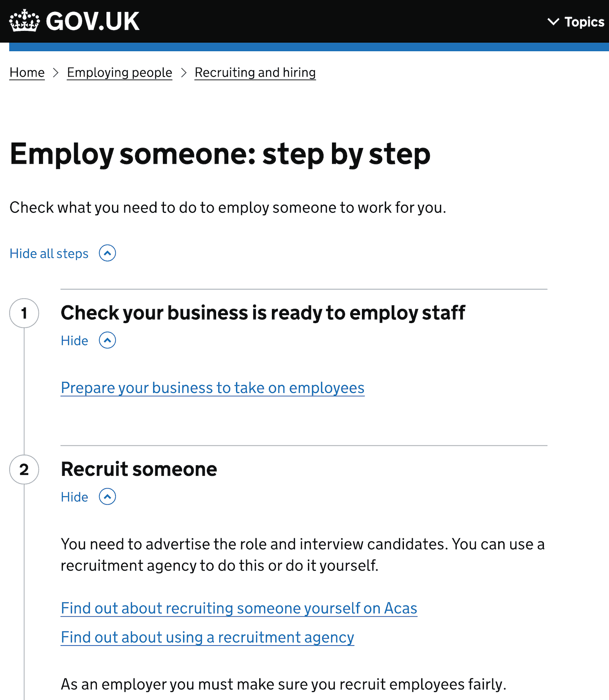Navigate to Recruiting and hiring breadcrumb

pyautogui.click(x=255, y=72)
